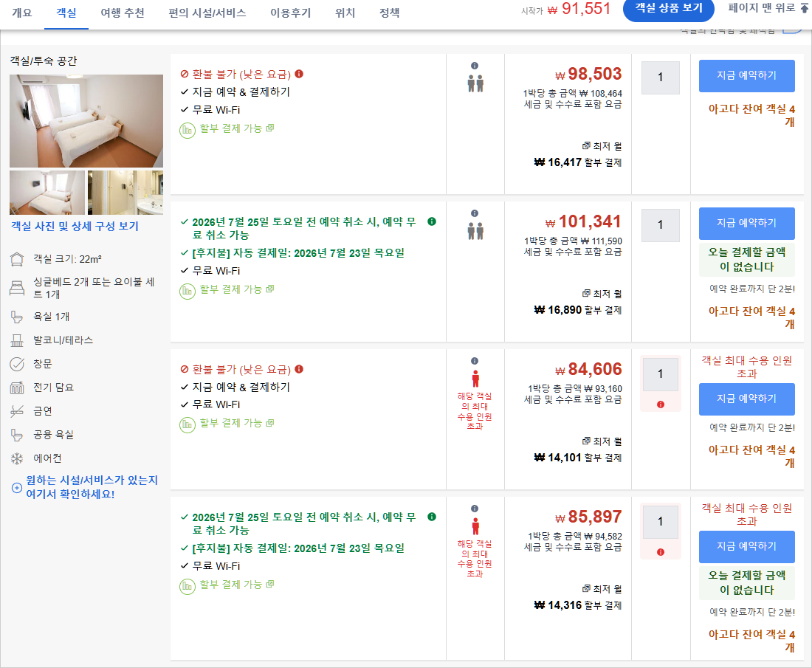Screen dimensions: 812x668
Task: Click red single-guest icon in ₩84,606 row
Action: click(475, 379)
